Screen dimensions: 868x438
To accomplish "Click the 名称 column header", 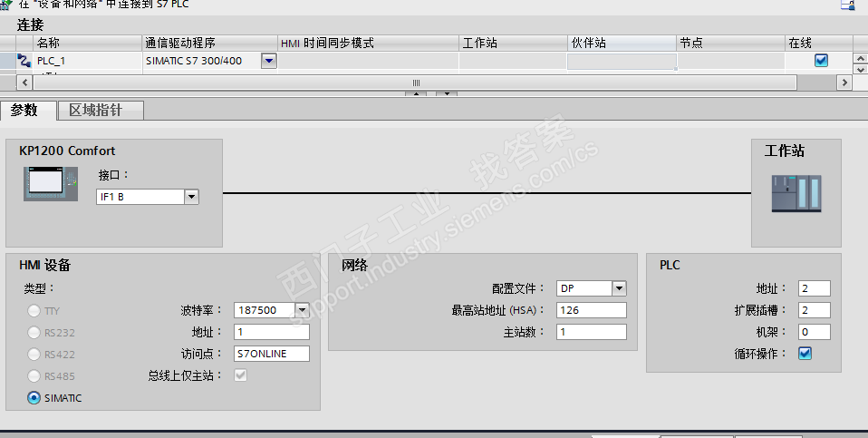I will coord(88,43).
